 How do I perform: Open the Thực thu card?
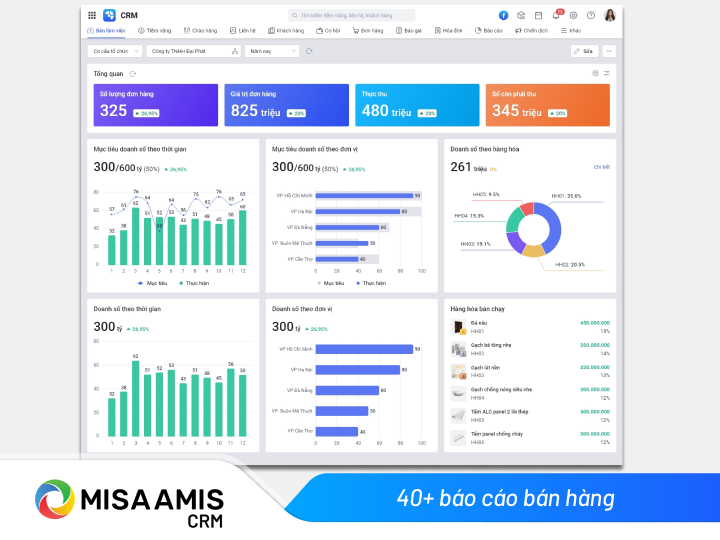coord(417,105)
